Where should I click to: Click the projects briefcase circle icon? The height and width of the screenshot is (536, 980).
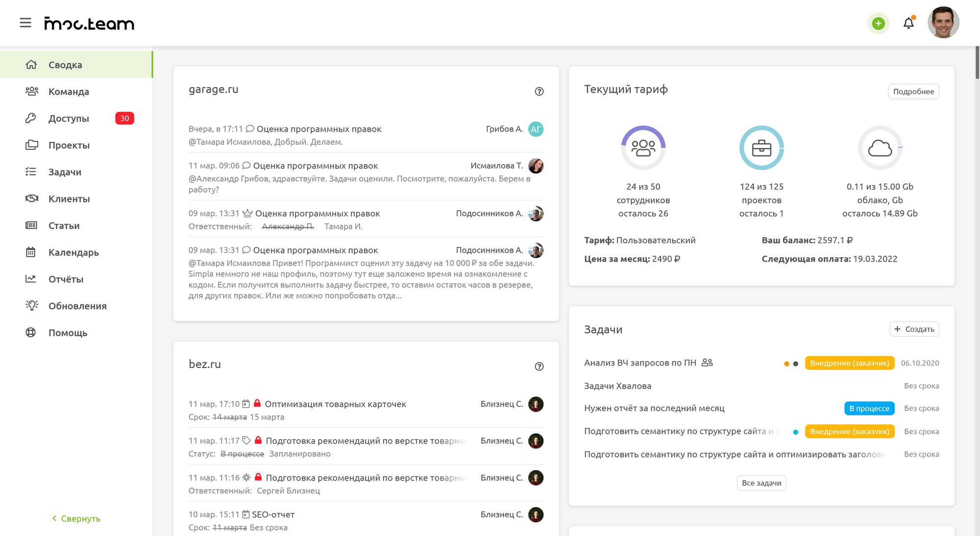point(761,147)
